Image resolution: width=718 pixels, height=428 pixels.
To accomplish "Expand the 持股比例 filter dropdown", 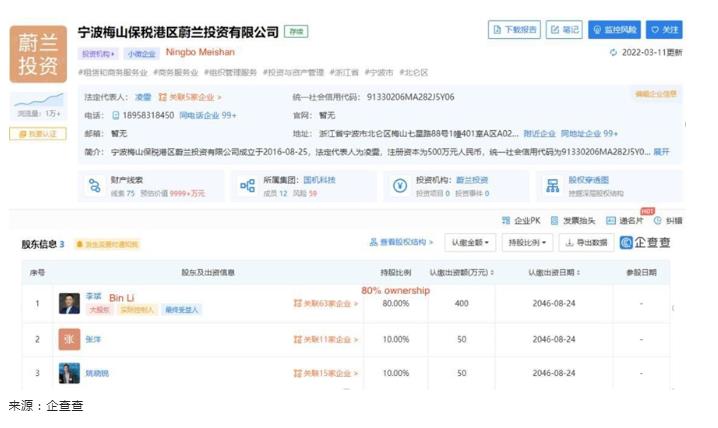I will pos(528,242).
